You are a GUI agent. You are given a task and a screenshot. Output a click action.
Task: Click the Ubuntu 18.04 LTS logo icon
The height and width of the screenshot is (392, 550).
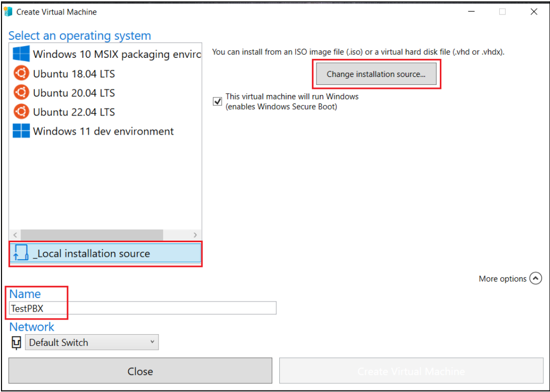click(x=21, y=73)
